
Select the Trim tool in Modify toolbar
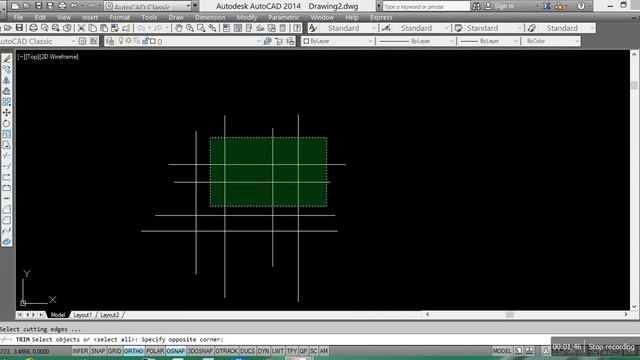(7, 156)
